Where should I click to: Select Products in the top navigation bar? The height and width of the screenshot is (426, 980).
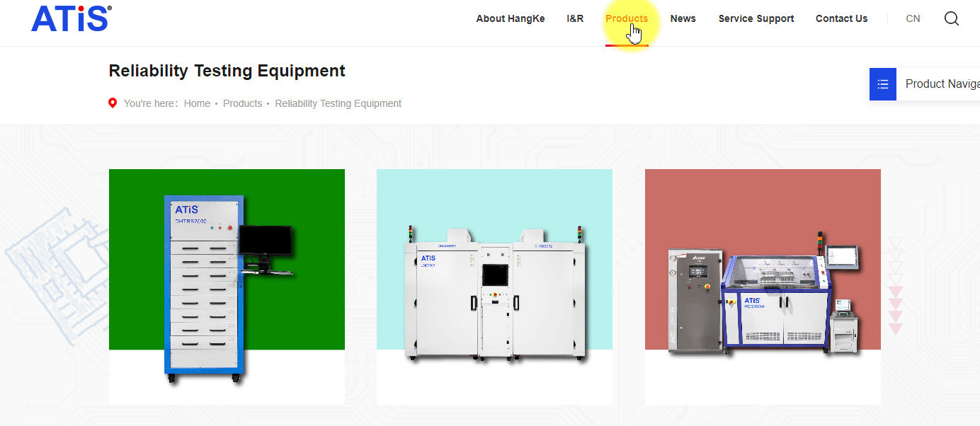pos(626,19)
